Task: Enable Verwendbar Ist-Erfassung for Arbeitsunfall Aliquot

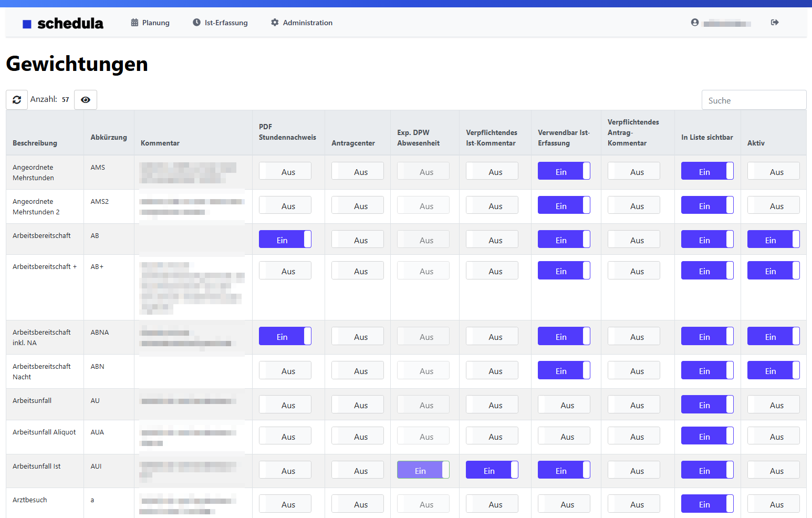Action: (564, 436)
